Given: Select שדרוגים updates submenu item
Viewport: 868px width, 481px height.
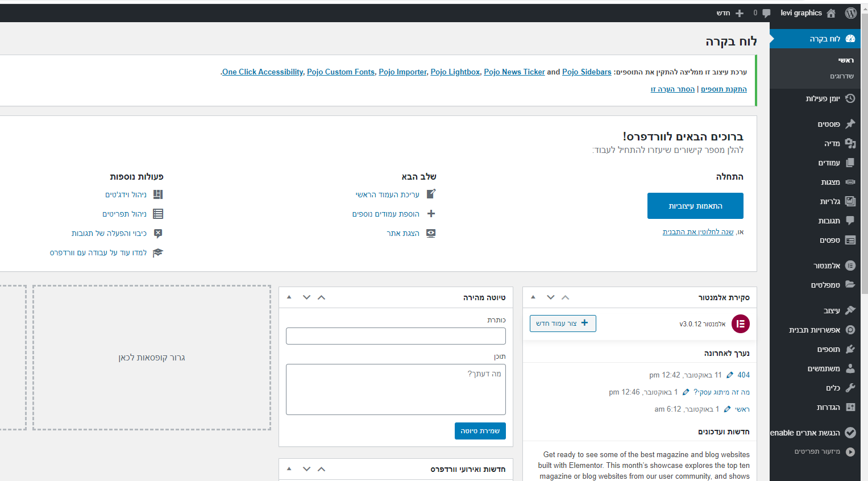Looking at the screenshot, I should tap(842, 76).
